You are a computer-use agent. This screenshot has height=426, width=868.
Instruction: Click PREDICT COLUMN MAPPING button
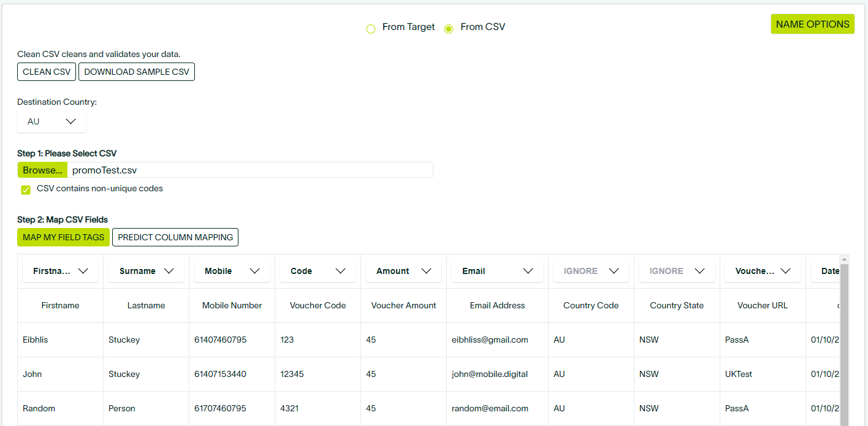[x=175, y=237]
